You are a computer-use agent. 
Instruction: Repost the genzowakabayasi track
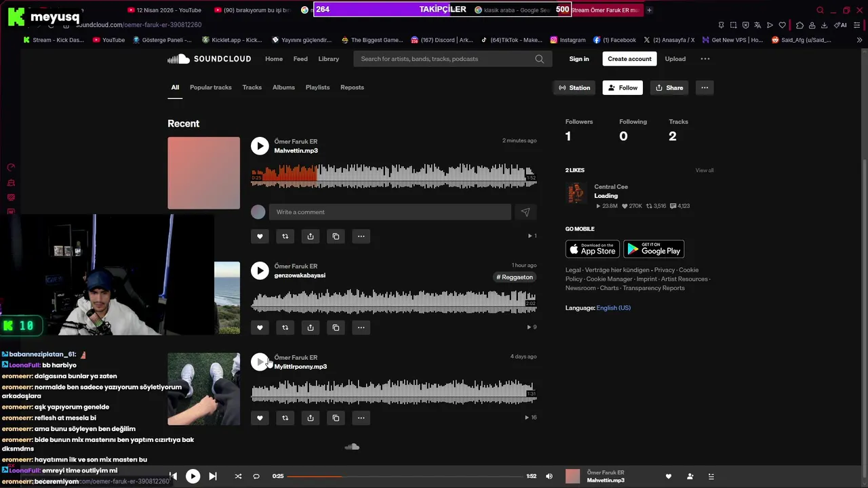click(285, 327)
